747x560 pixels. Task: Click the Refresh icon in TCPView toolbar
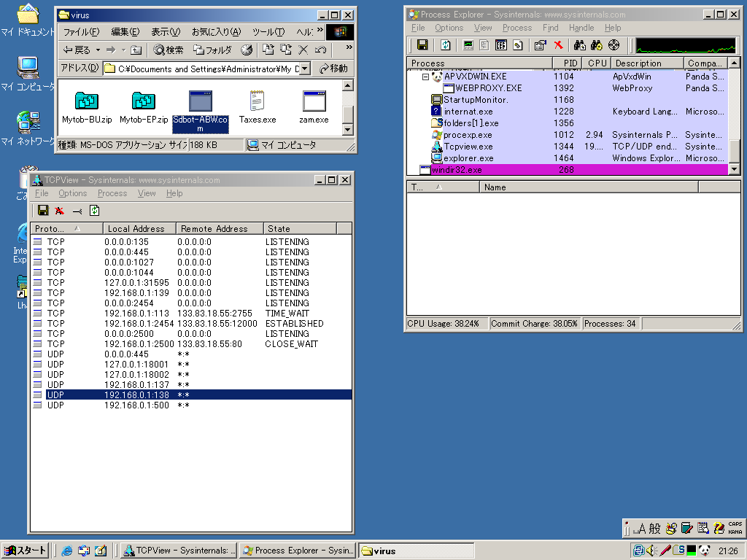[94, 211]
